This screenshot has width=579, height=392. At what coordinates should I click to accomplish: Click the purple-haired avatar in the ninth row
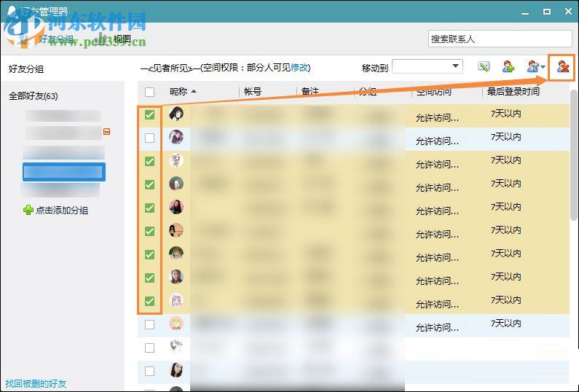coord(176,300)
